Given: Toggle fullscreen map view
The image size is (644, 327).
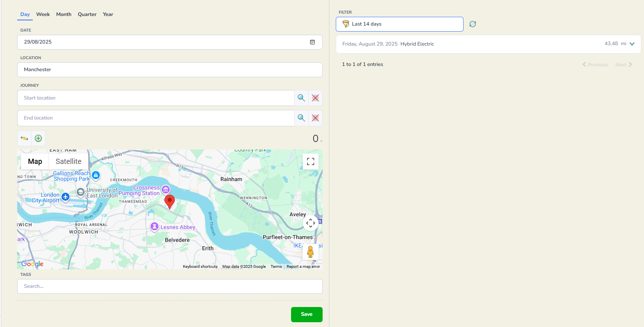Looking at the screenshot, I should 311,162.
